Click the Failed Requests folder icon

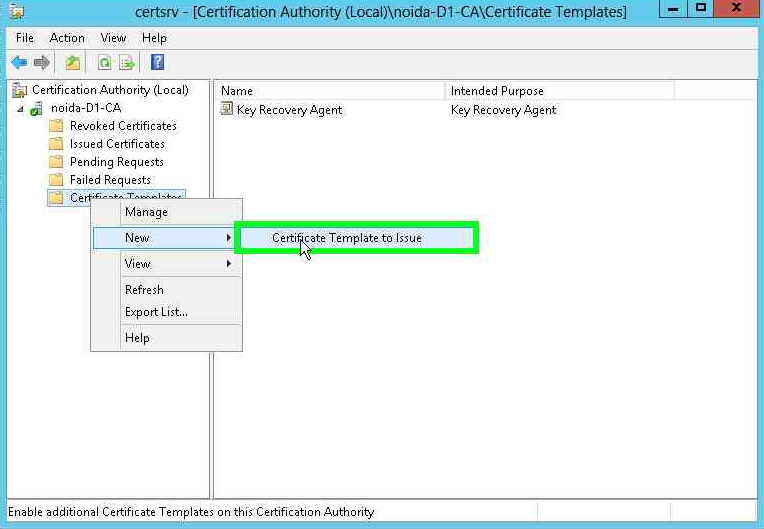tap(56, 180)
